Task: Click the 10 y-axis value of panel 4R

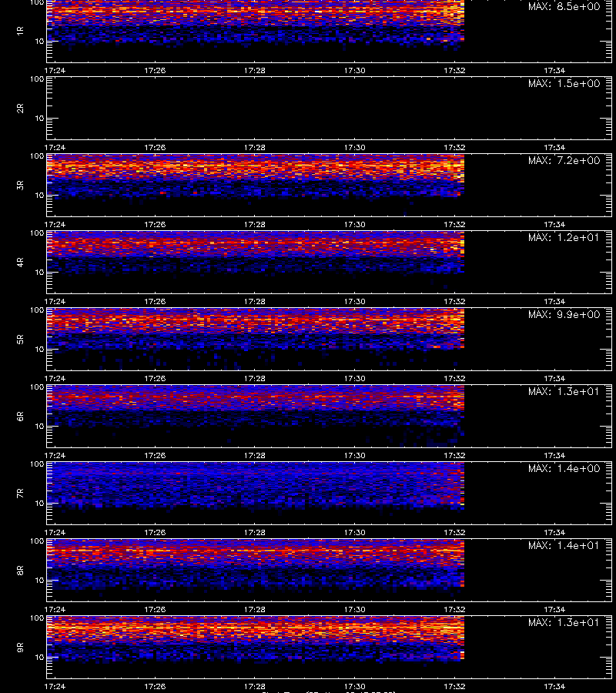Action: 39,273
